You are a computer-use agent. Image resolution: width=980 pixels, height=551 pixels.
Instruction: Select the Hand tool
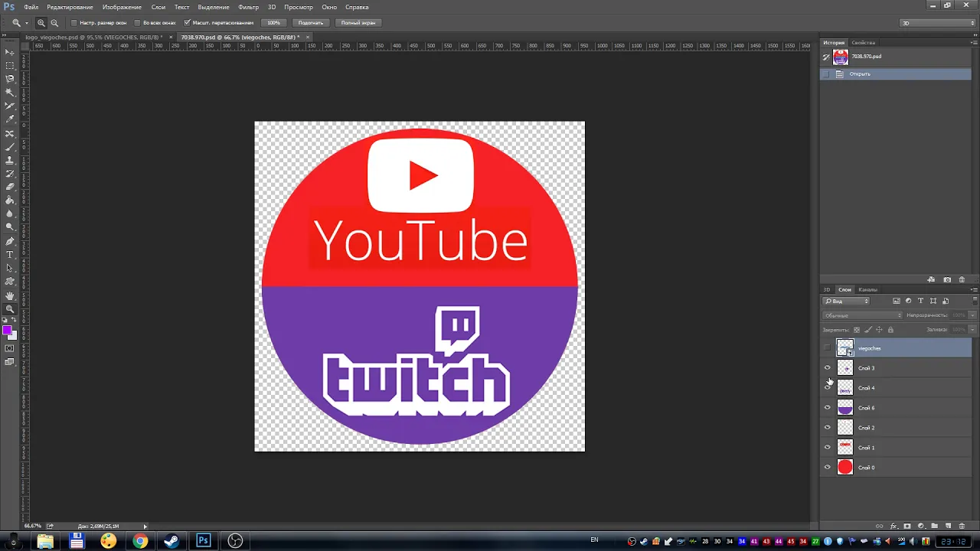[x=10, y=295]
